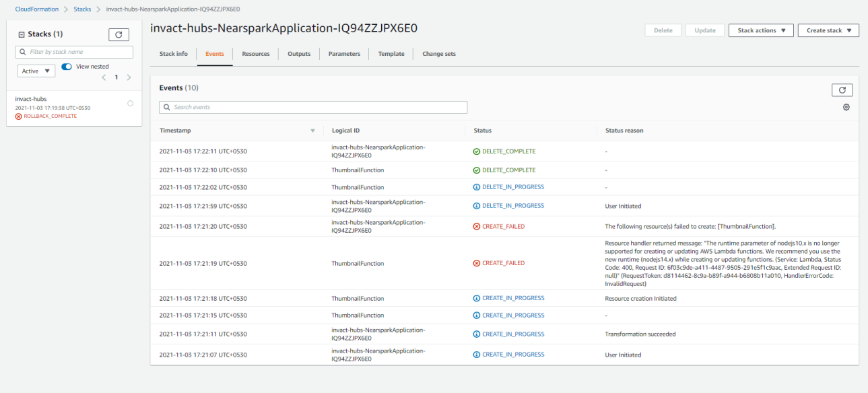Click the Status reason column header
Screen dimensions: 868x393
coord(624,131)
